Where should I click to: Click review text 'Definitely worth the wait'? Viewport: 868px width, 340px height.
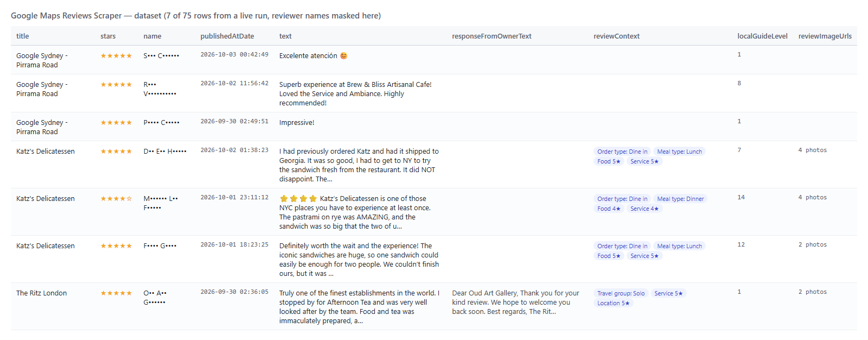click(x=359, y=260)
